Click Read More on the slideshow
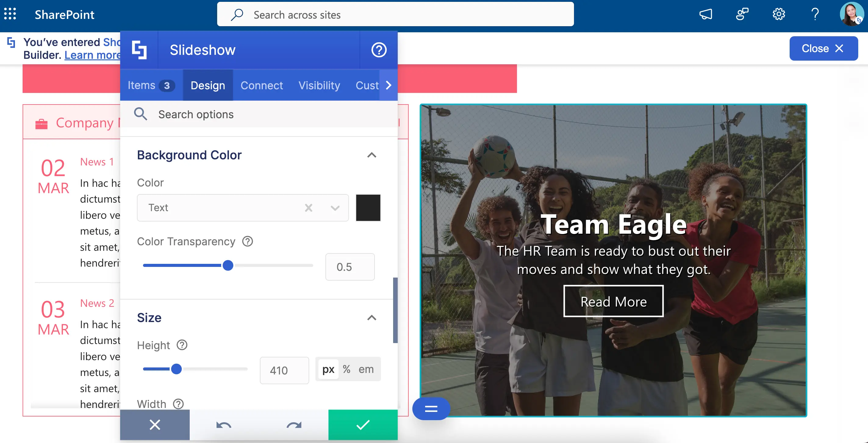Screen dimensions: 868x443 tap(614, 301)
